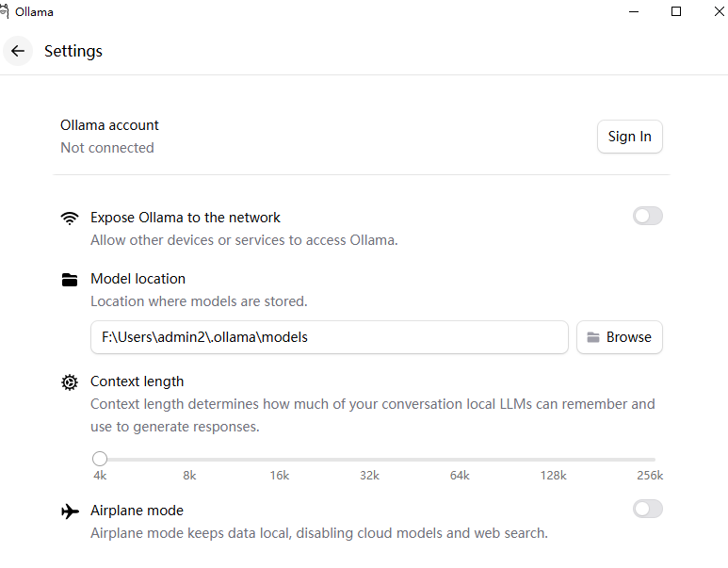Close the Ollama window
728x568 pixels.
pos(720,11)
